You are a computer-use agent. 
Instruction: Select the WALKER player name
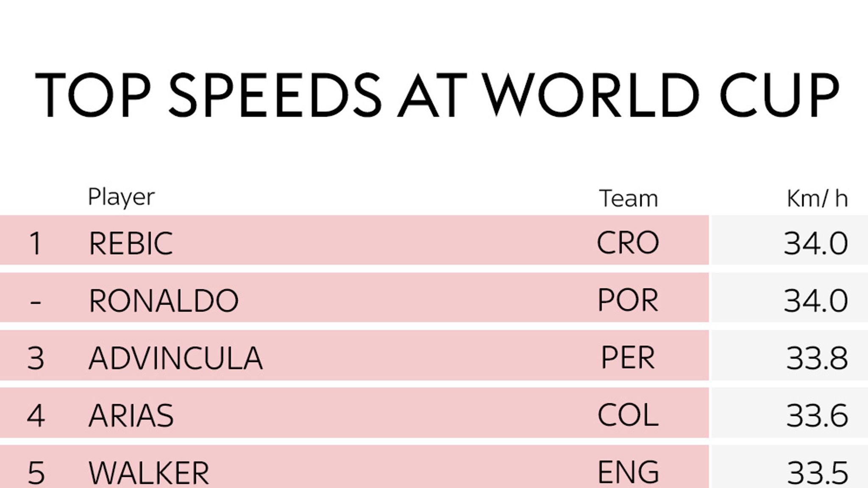coord(149,473)
